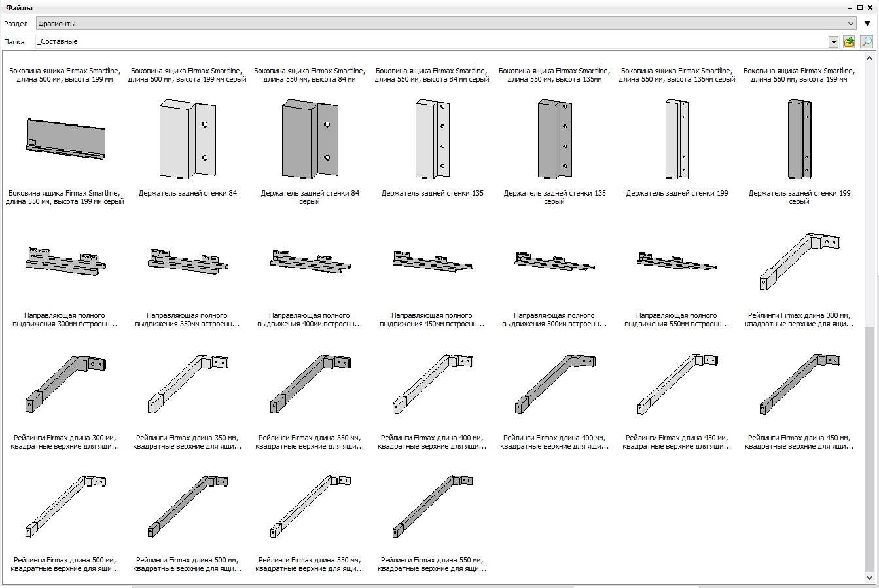Select Направляющая полного выдвижения 450мм thumbnail
Screen dimensions: 879x588
point(433,261)
